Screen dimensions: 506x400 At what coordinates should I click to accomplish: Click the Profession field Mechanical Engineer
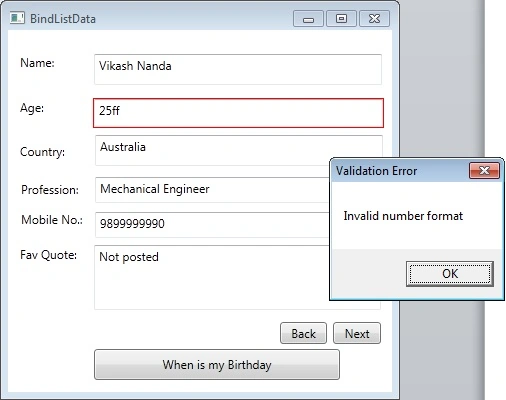[x=212, y=190]
